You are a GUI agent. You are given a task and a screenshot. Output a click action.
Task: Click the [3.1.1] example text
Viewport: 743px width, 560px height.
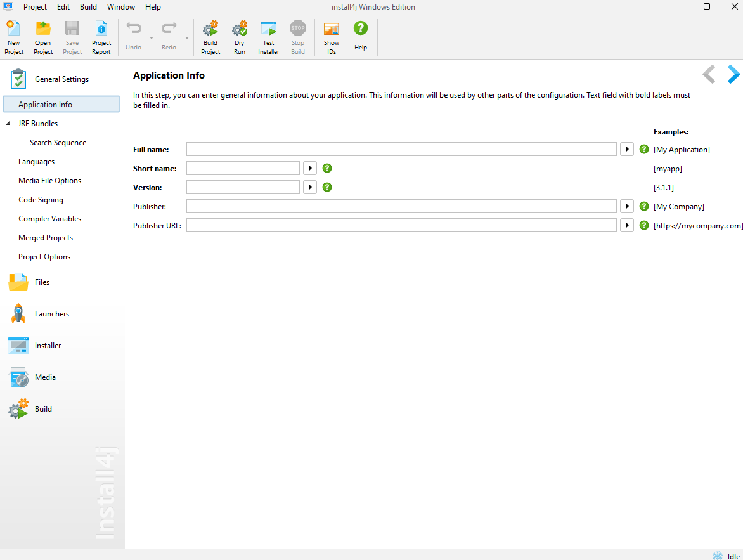click(663, 188)
